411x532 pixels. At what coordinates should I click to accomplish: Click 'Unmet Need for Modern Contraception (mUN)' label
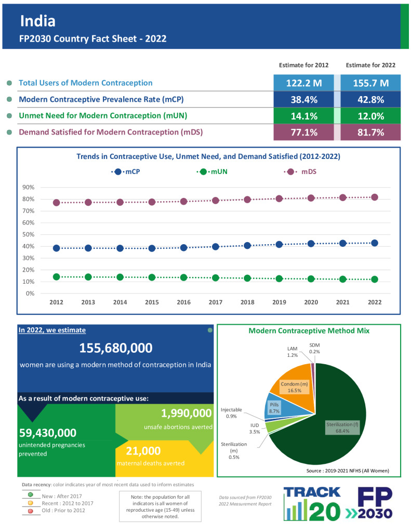[x=103, y=116]
